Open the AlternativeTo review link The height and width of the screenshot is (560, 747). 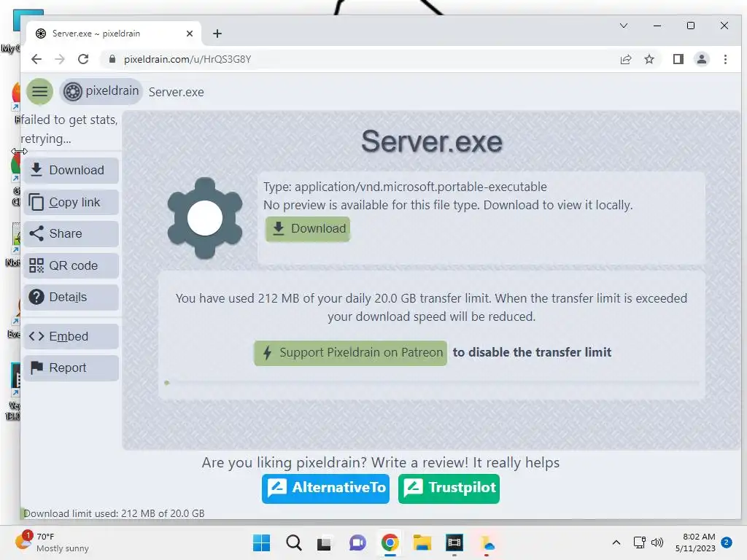click(x=325, y=488)
